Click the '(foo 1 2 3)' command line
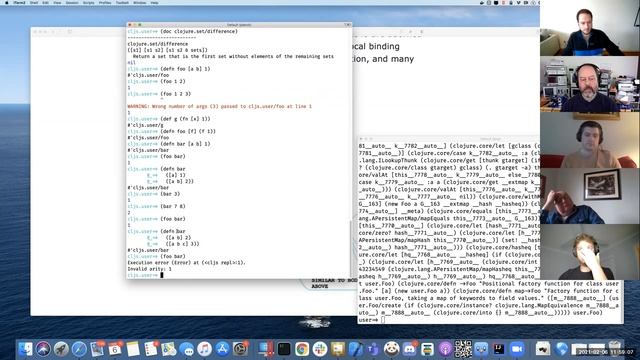Screen dimensions: 640x360 click(x=159, y=94)
